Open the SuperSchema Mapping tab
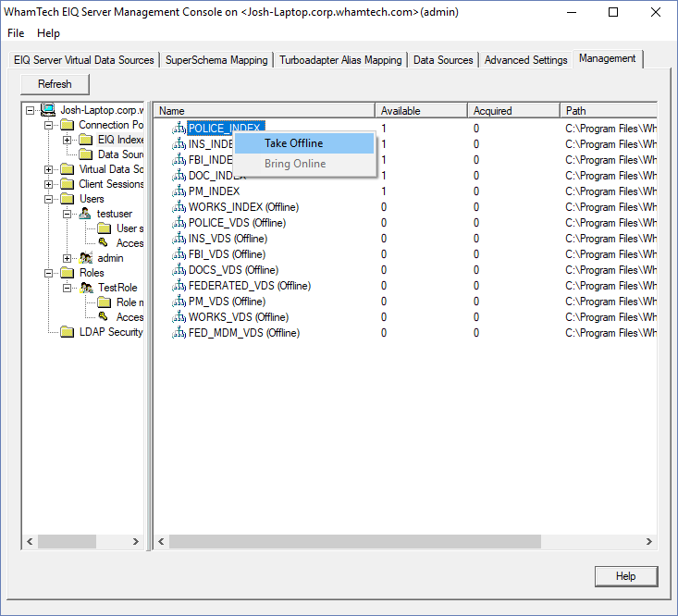678x616 pixels. point(216,60)
